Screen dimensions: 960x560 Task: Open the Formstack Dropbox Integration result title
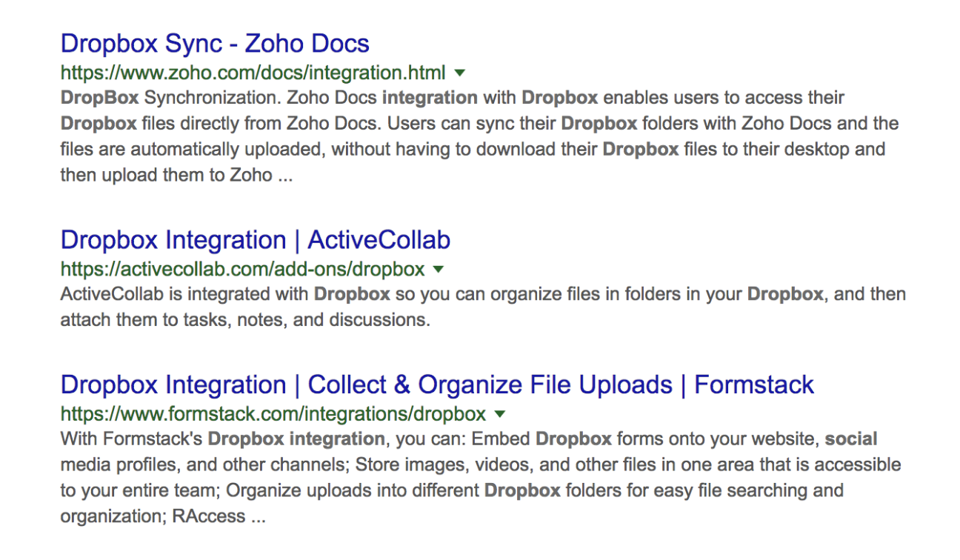click(x=437, y=385)
